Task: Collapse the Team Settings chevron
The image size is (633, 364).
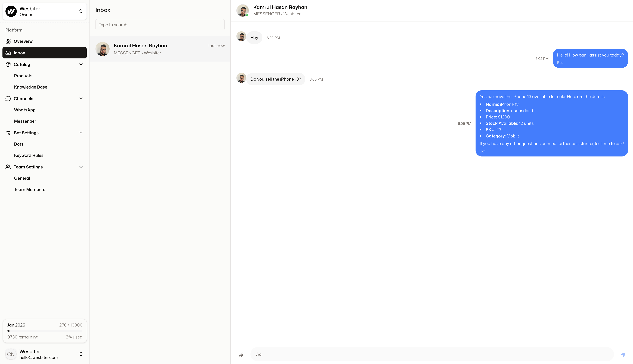Action: (x=81, y=167)
